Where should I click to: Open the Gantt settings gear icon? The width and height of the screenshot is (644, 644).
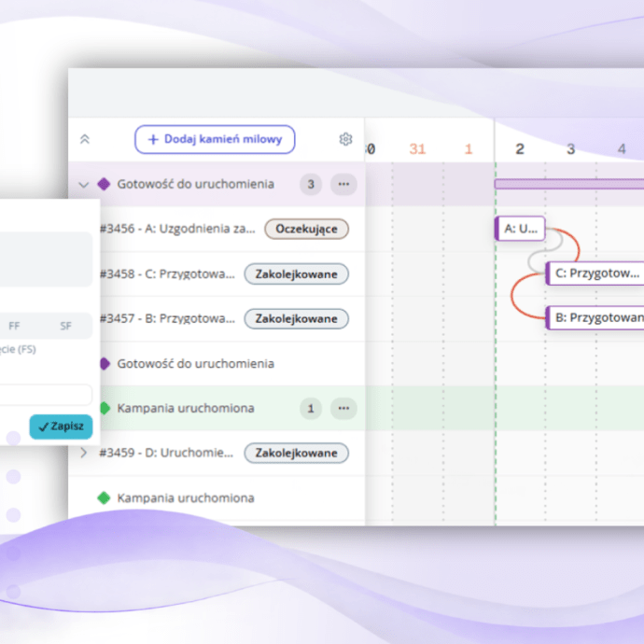[345, 139]
